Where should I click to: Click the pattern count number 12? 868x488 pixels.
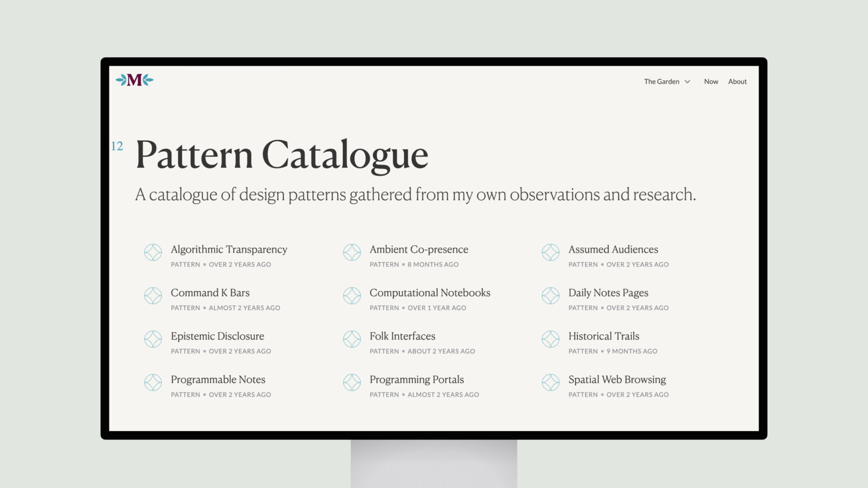117,146
